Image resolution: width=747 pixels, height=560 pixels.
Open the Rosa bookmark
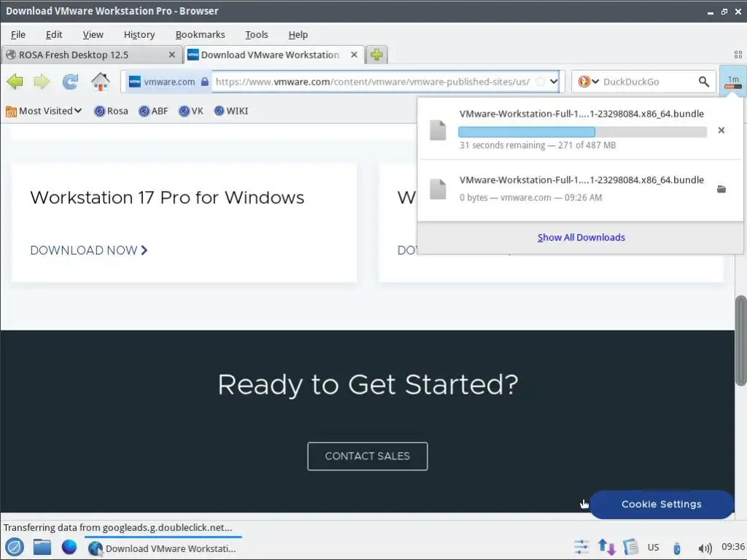(x=111, y=111)
